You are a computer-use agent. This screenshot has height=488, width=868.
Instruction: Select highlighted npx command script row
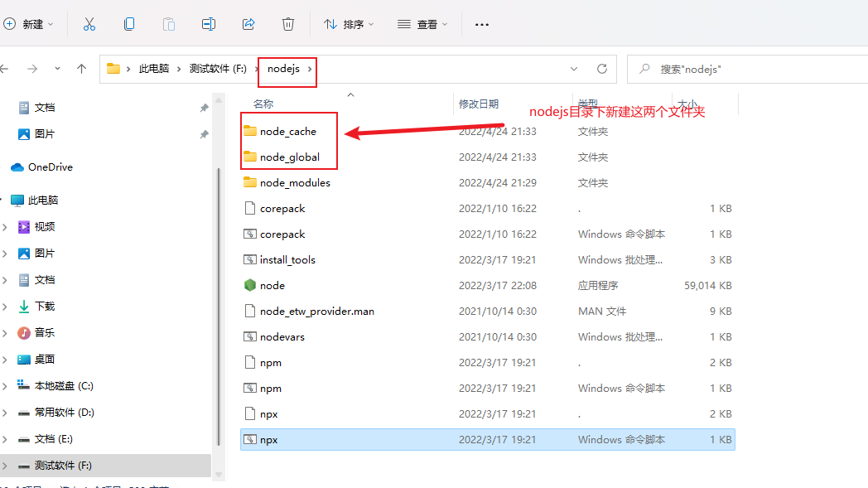[x=488, y=440]
